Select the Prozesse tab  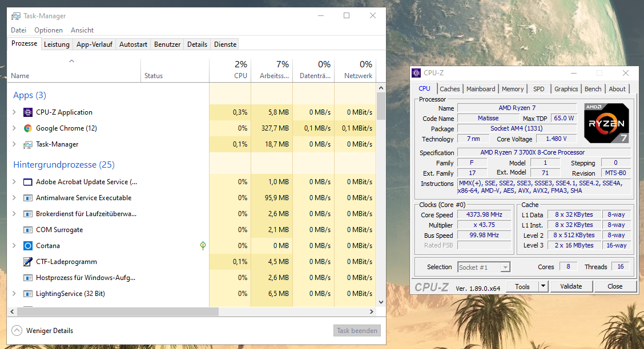(24, 43)
